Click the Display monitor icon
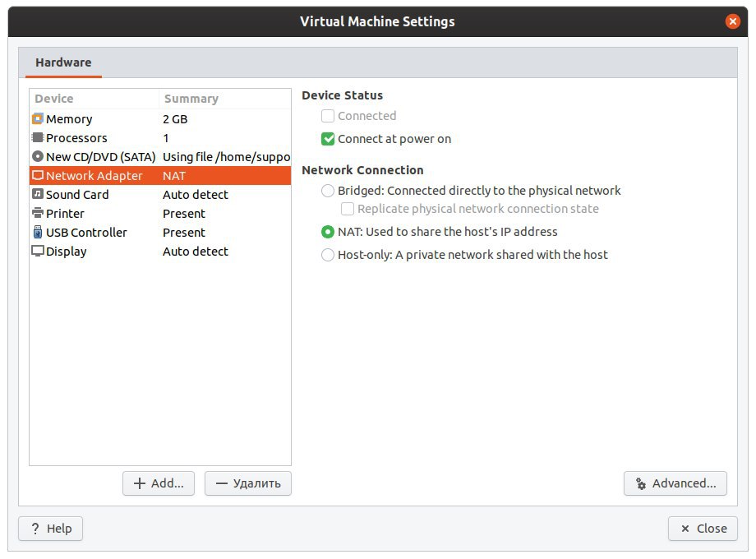This screenshot has height=559, width=756. point(38,251)
